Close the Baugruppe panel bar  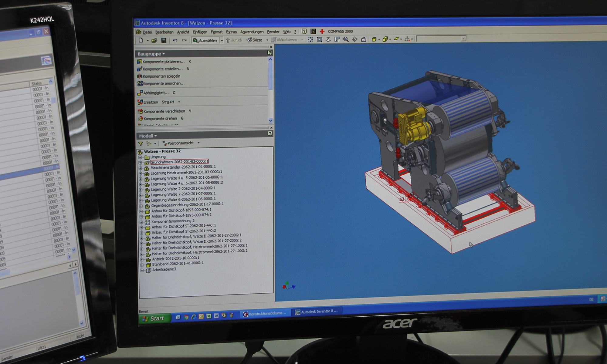point(271,47)
